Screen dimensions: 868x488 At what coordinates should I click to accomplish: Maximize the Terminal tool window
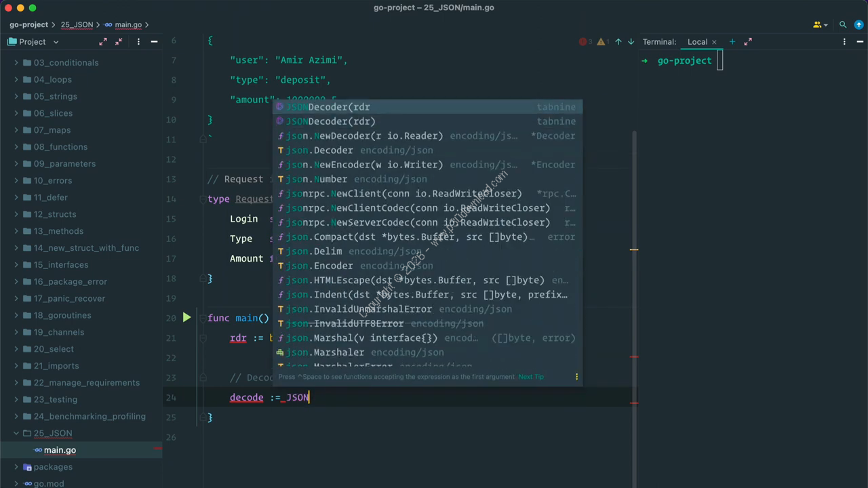tap(748, 42)
